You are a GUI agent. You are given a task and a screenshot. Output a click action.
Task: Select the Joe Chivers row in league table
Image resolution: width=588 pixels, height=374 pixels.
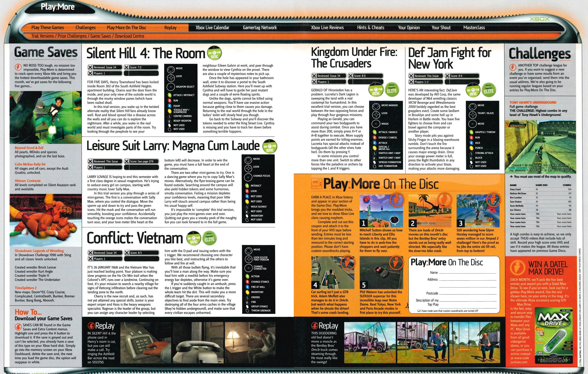540,210
